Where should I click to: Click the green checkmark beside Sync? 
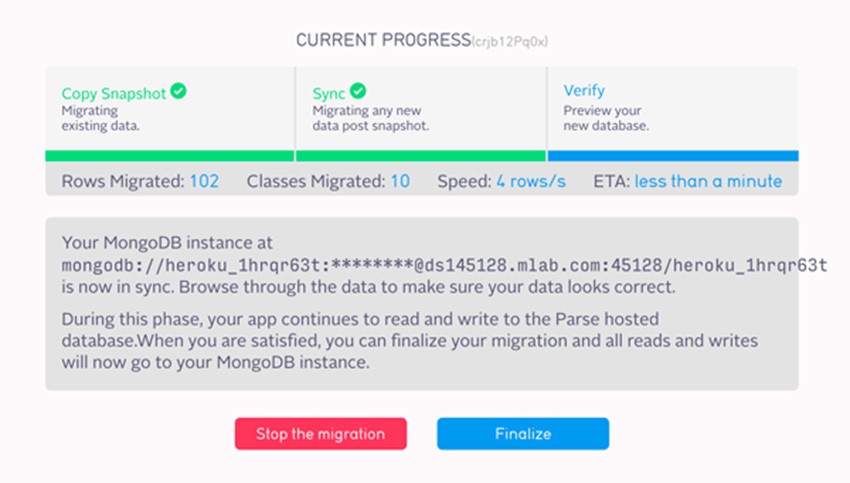pos(358,91)
